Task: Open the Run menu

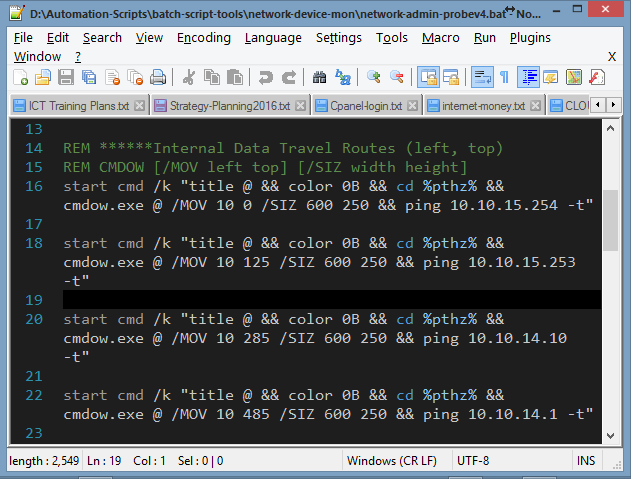Action: tap(485, 37)
